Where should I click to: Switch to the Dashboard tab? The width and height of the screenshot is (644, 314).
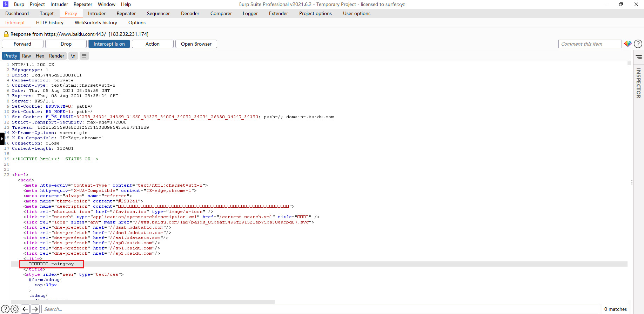coord(17,13)
